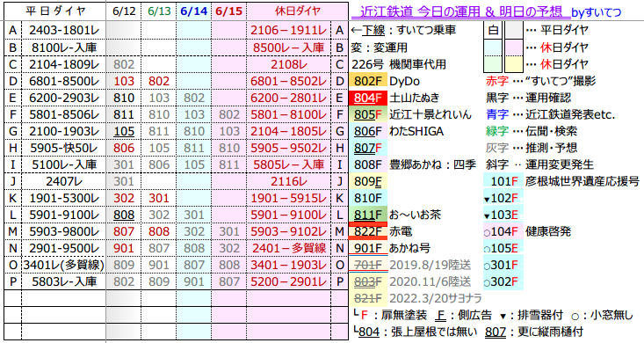Select the holiday cell 2108レ
The width and height of the screenshot is (644, 343).
[289, 64]
